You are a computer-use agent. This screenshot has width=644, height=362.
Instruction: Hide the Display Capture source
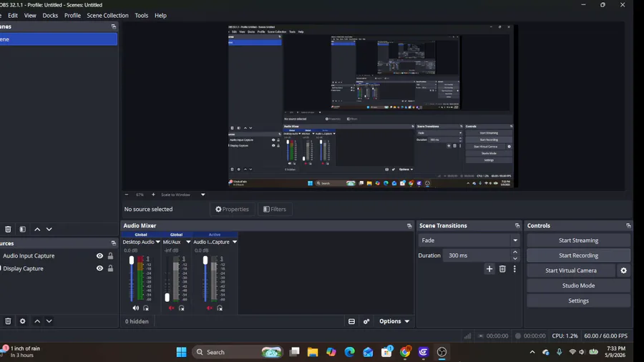(x=99, y=268)
